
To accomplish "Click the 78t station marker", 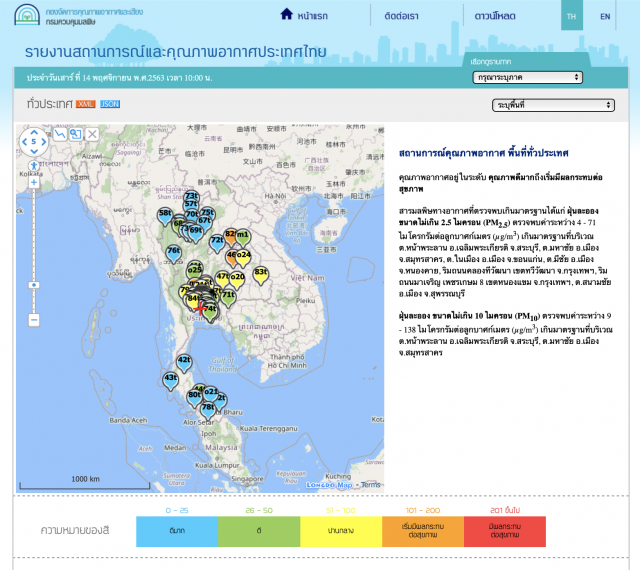I will click(208, 411).
